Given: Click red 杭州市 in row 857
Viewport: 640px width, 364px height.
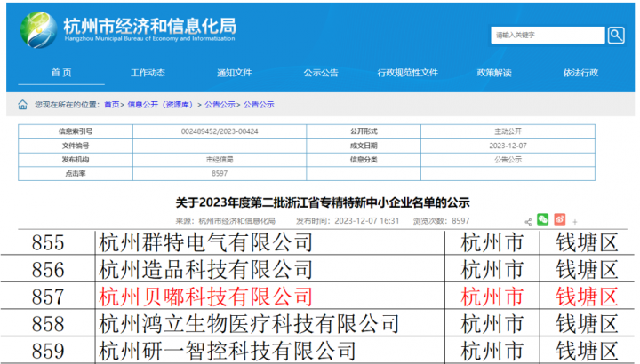Looking at the screenshot, I should point(492,297).
